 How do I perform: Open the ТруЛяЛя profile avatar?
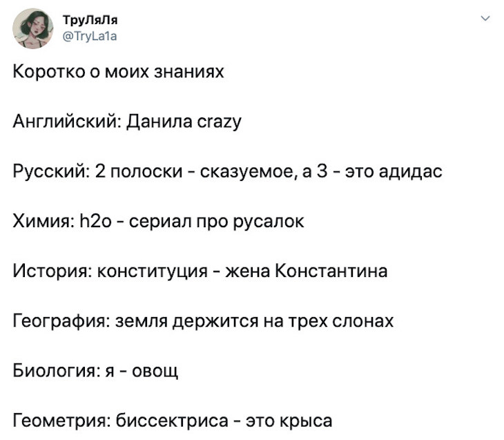(x=32, y=28)
